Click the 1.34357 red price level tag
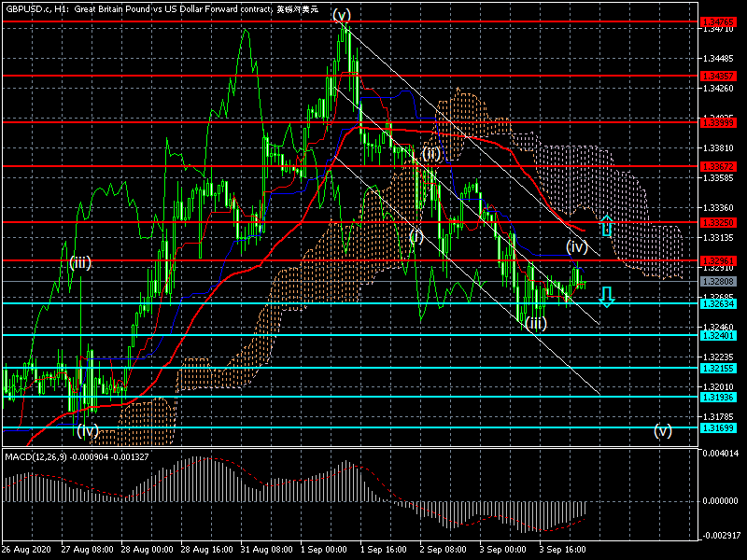 click(718, 75)
